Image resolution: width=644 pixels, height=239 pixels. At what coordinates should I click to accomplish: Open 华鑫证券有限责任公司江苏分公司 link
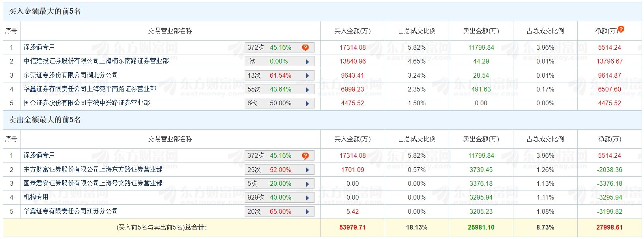coord(71,211)
